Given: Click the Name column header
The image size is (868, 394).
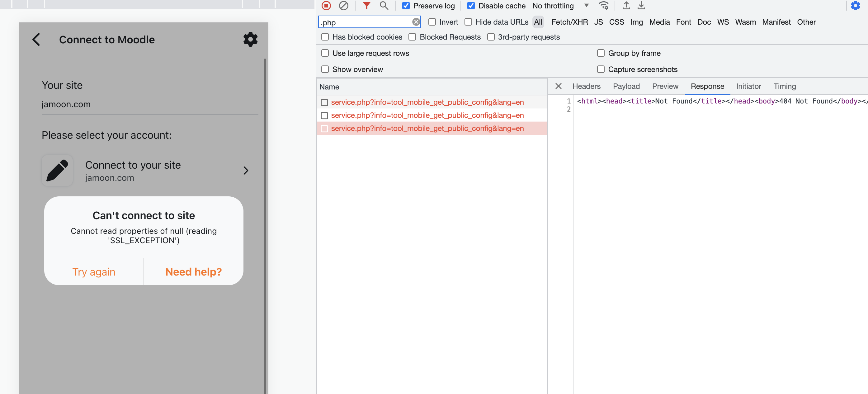Looking at the screenshot, I should 431,87.
